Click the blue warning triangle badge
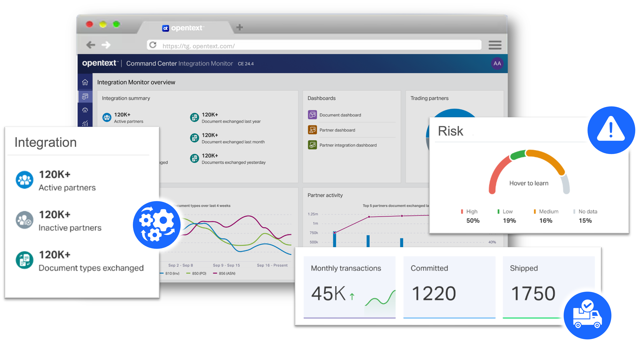Viewport: 644px width, 348px height. coord(611,130)
